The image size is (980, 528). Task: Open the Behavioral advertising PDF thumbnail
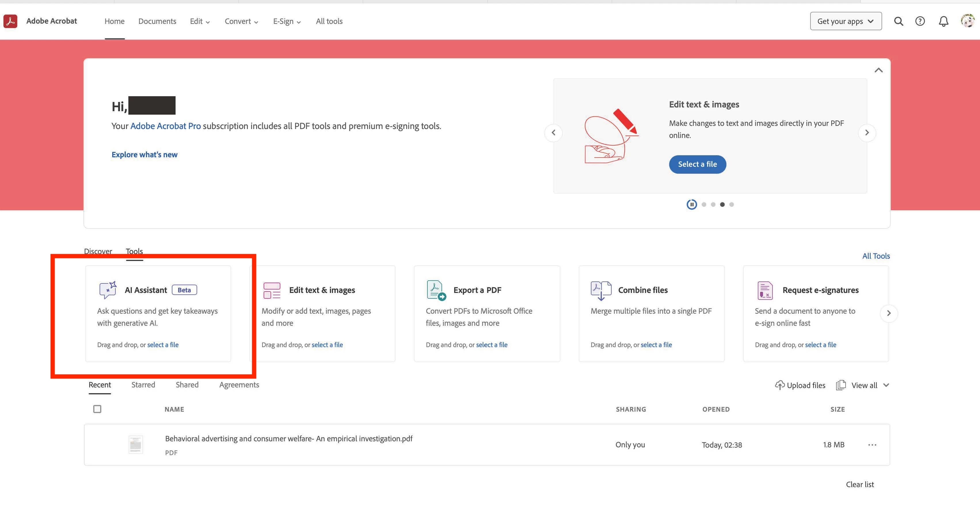point(136,445)
